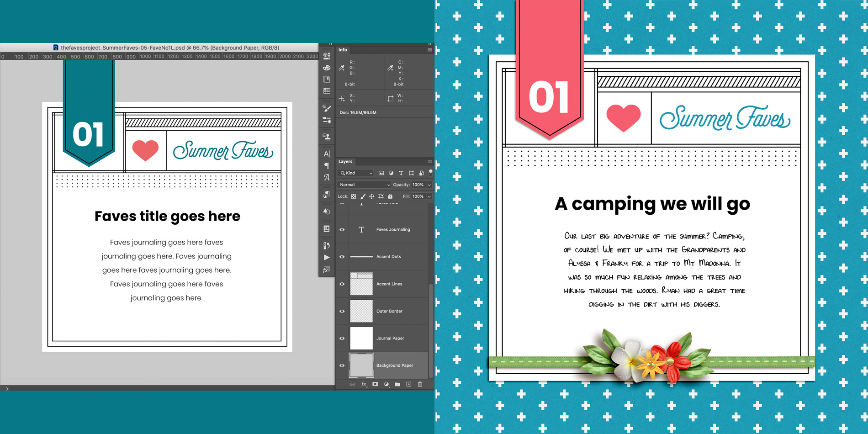Delete layer with trash icon
The height and width of the screenshot is (434, 868).
[x=420, y=384]
